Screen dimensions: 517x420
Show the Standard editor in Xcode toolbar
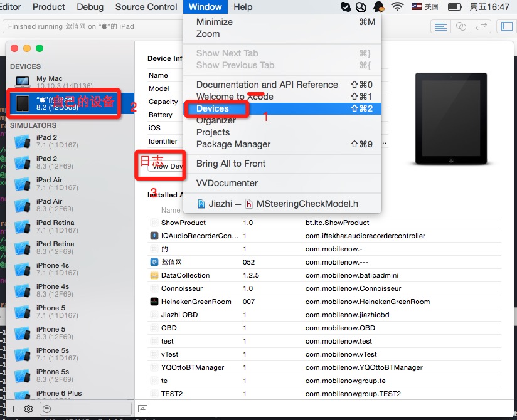click(x=441, y=26)
